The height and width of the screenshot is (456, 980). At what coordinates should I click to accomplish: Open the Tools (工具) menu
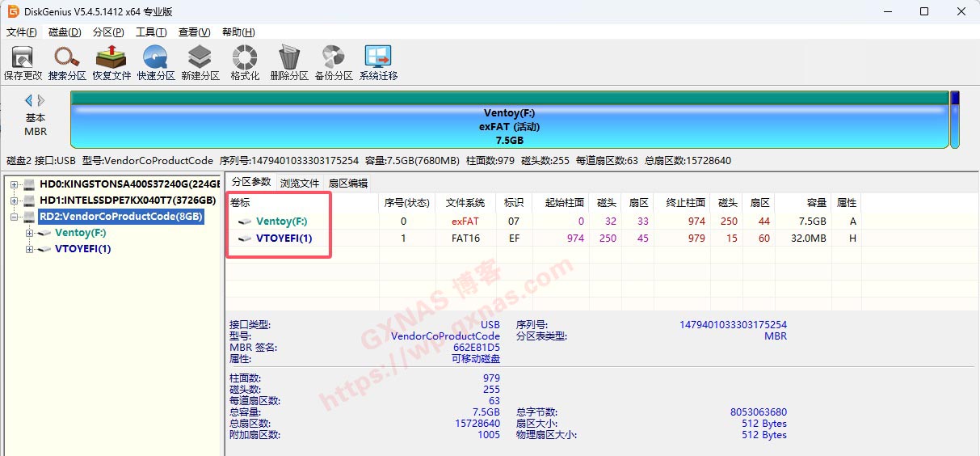point(150,32)
